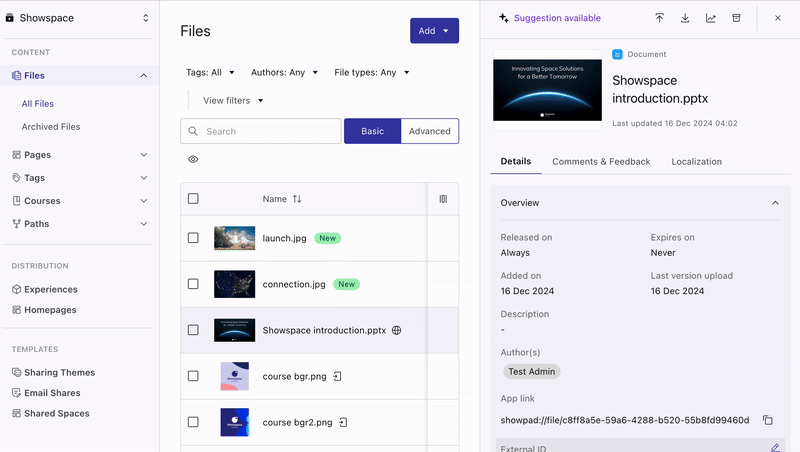Image resolution: width=800 pixels, height=452 pixels.
Task: Click the icon next to course bgr.png
Action: [x=337, y=376]
